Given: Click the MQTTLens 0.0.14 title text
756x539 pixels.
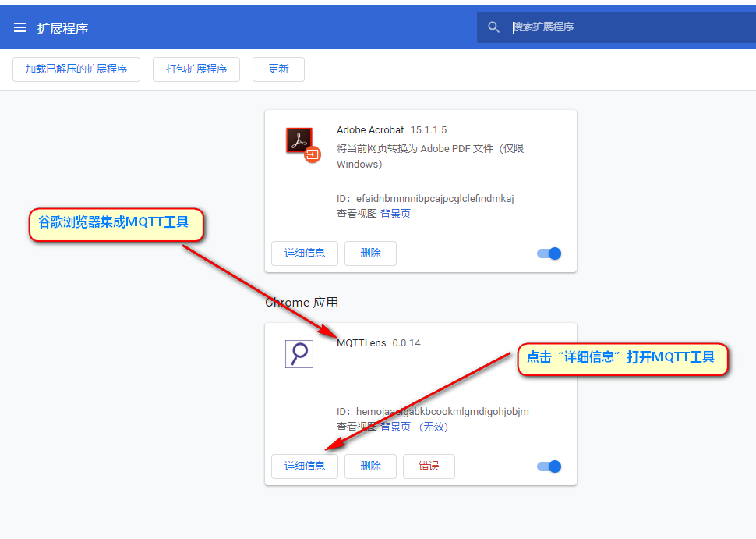Looking at the screenshot, I should pos(379,343).
